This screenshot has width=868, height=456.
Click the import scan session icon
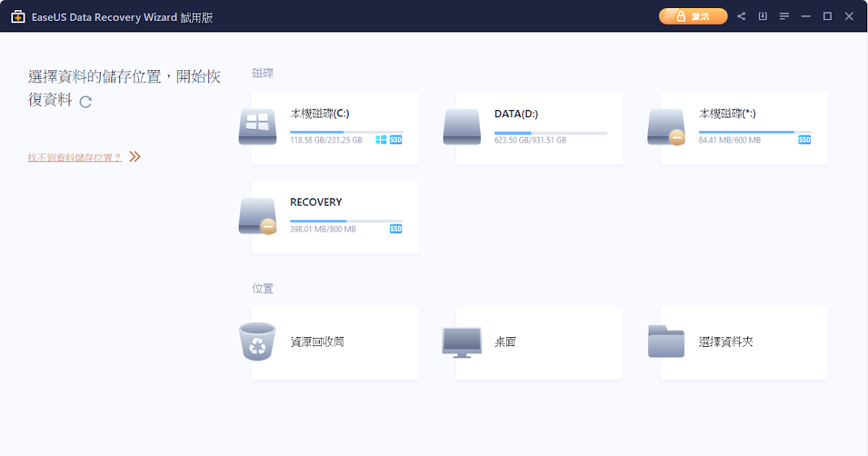point(762,16)
